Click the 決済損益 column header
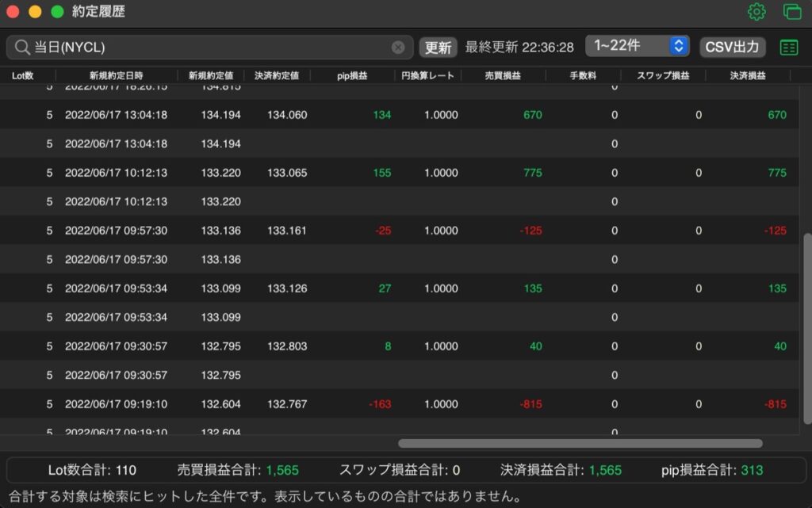 [748, 75]
